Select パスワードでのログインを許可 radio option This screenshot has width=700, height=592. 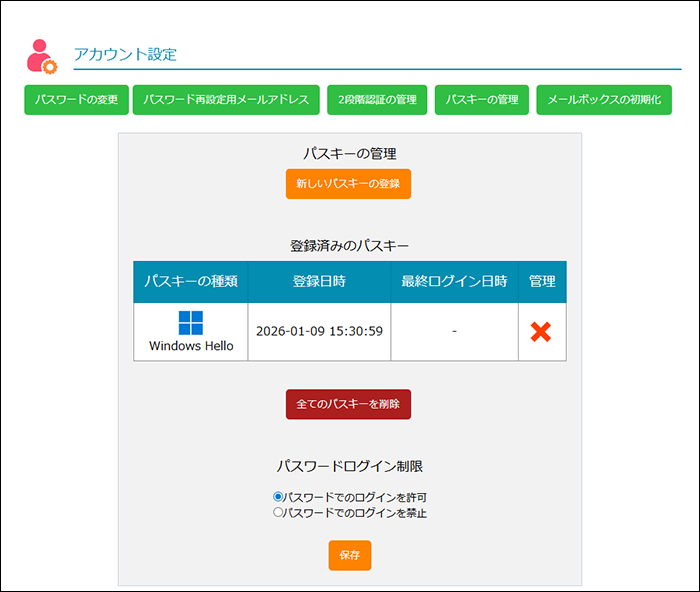pos(279,497)
